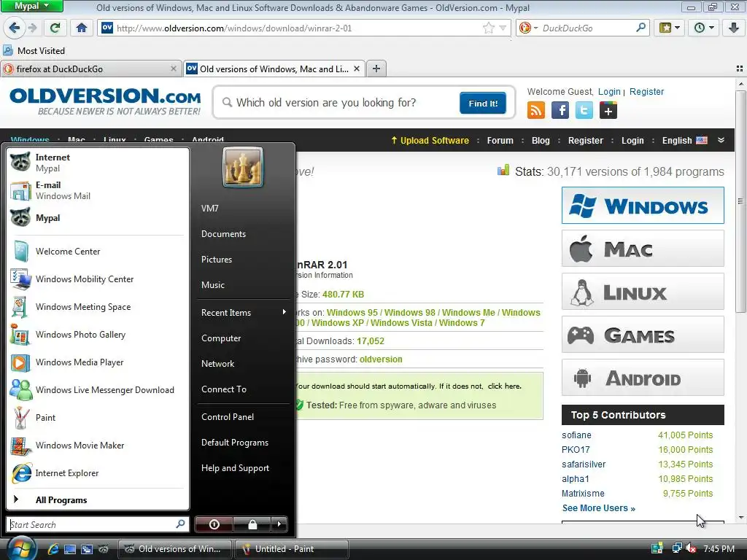Reload the page with the refresh icon
The image size is (747, 560).
pyautogui.click(x=55, y=28)
